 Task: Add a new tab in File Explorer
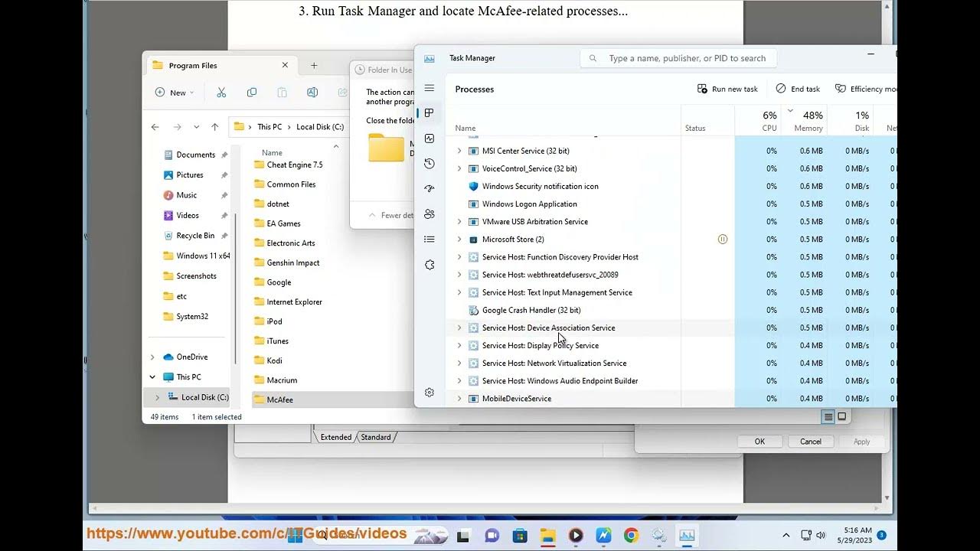(314, 66)
